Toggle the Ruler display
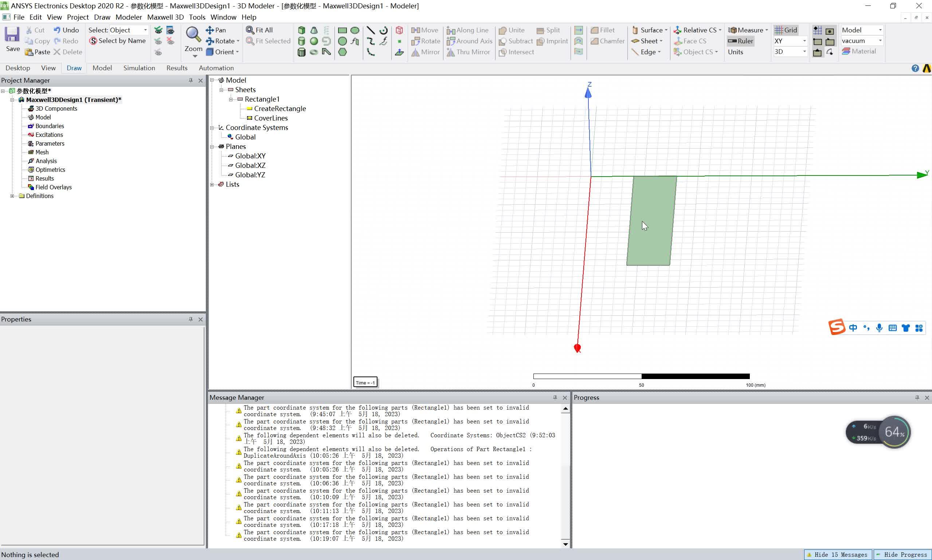932x560 pixels. coord(741,41)
